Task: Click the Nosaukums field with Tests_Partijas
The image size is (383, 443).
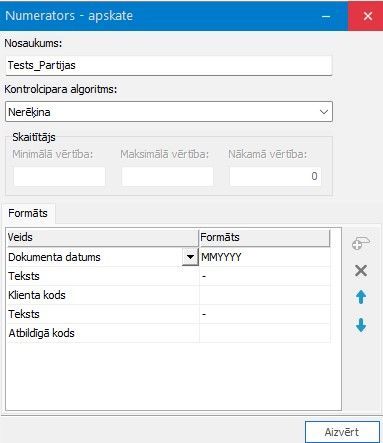Action: pyautogui.click(x=169, y=65)
